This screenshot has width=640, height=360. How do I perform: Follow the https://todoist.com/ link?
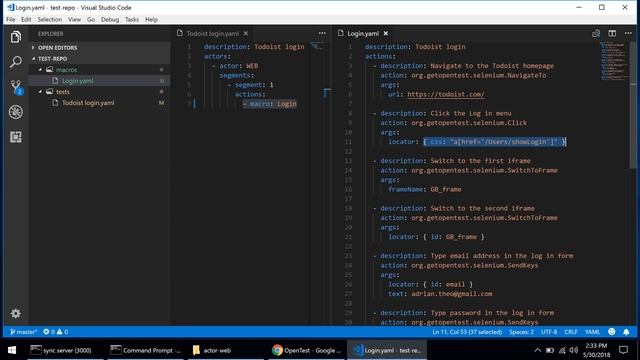click(x=446, y=94)
